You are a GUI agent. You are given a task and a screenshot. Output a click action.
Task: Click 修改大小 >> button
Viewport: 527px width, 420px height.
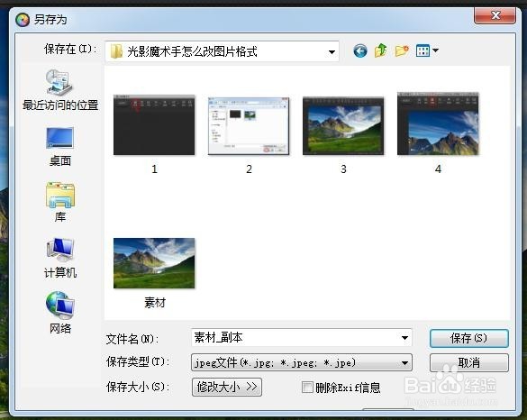pos(227,387)
